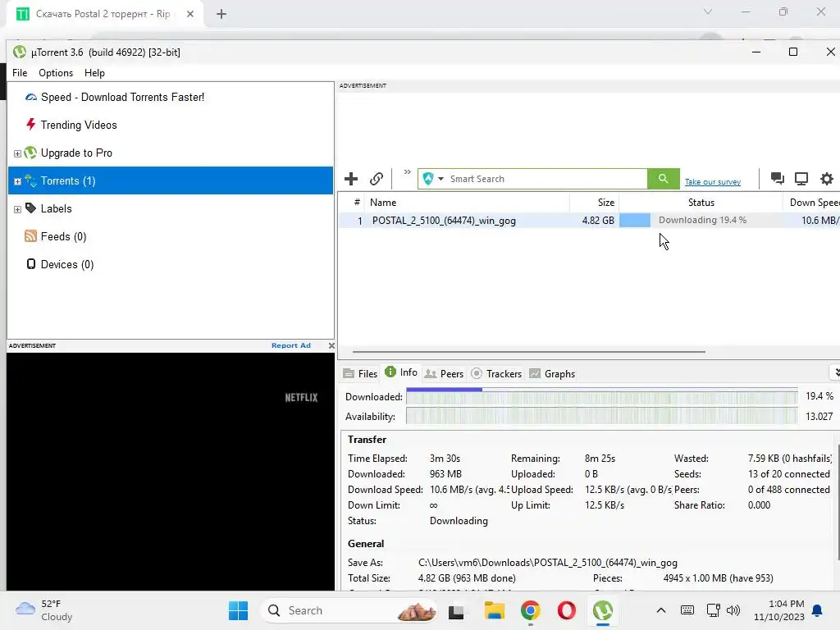Image resolution: width=840 pixels, height=630 pixels.
Task: Expand the Labels tree node
Action: [17, 209]
